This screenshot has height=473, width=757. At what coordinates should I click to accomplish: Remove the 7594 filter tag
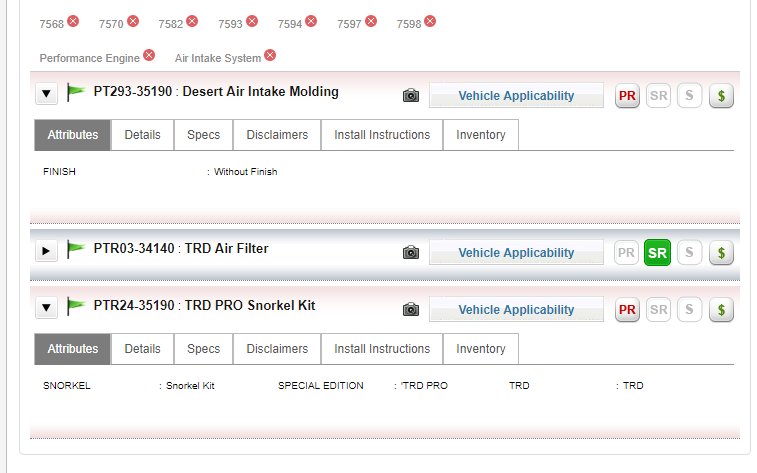tap(311, 21)
